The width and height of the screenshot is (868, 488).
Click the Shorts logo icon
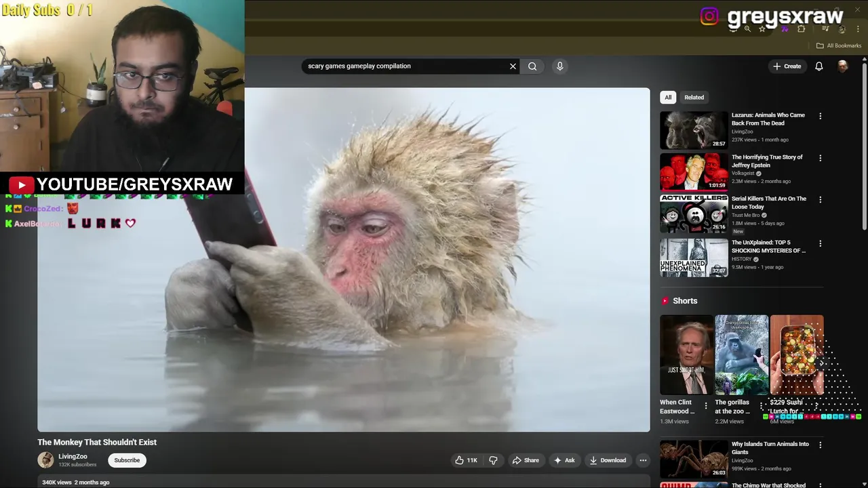[x=665, y=301]
